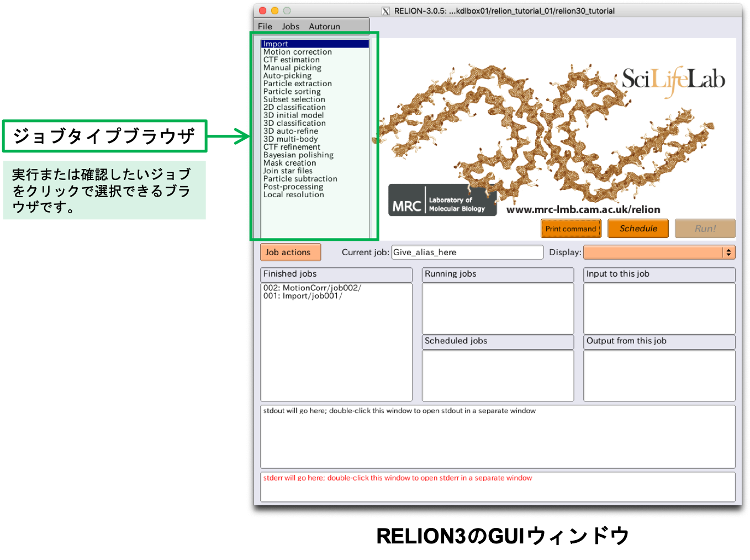Open the Jobs menu
Viewport: 750px width, 560px height.
290,27
